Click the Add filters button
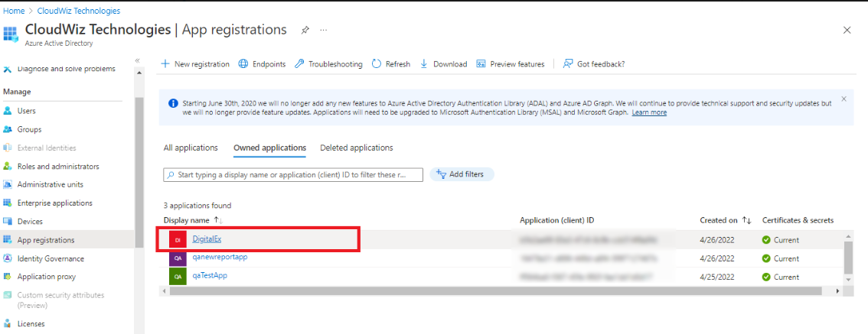868x334 pixels. pos(462,174)
